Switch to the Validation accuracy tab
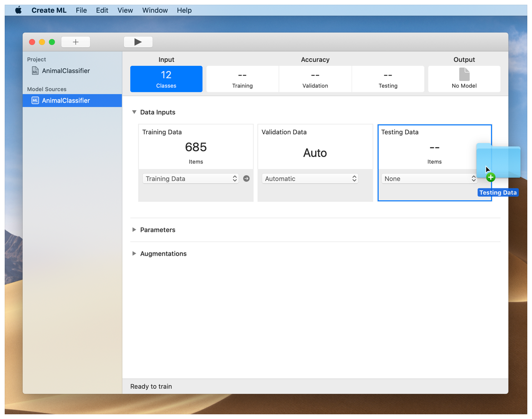532x419 pixels. [x=315, y=79]
